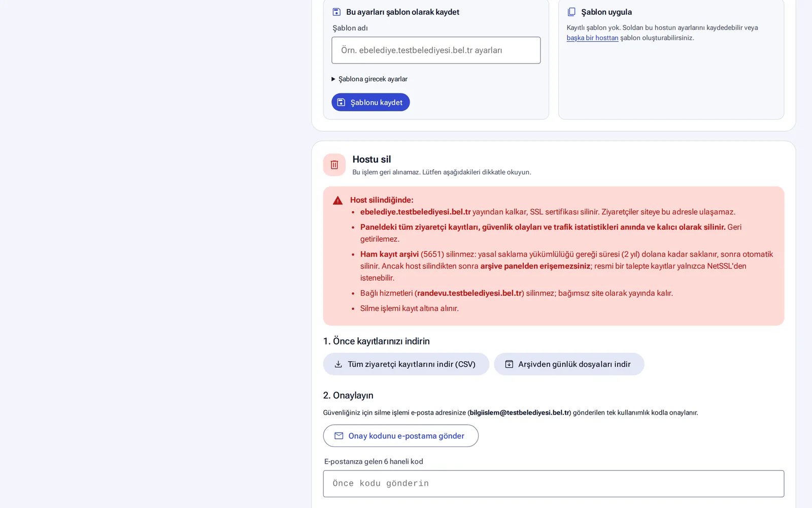Download all visitor records as CSV
Viewport: 812px width, 508px height.
coord(406,364)
